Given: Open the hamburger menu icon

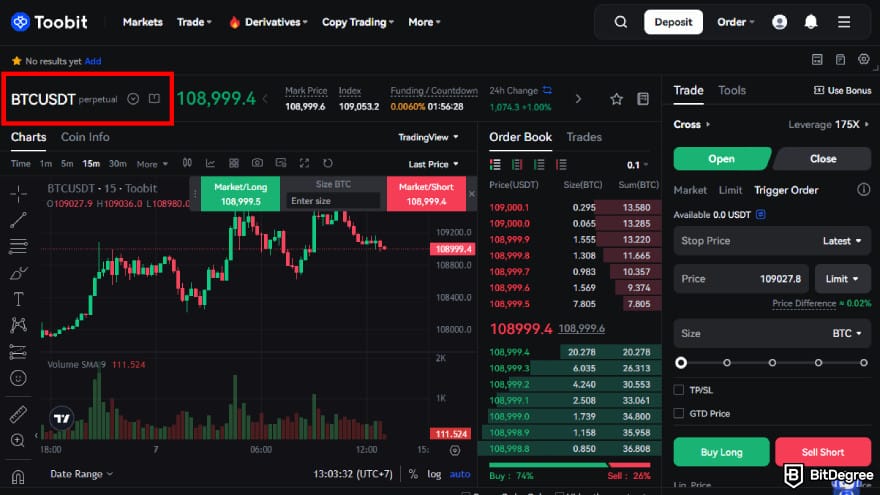Looking at the screenshot, I should [844, 22].
